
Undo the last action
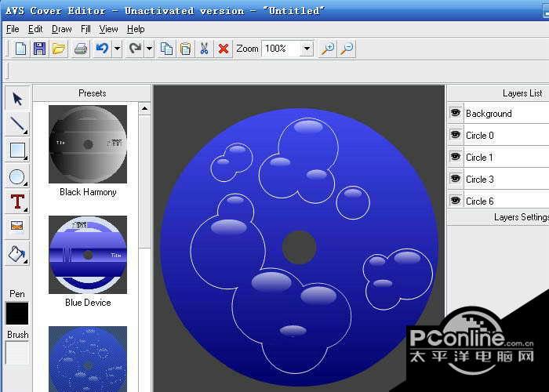pyautogui.click(x=102, y=49)
